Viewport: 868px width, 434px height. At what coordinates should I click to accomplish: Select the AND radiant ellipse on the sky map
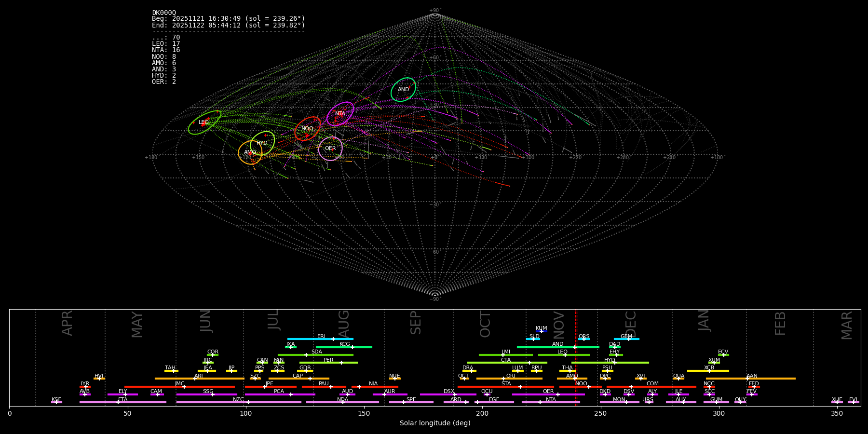(x=403, y=90)
